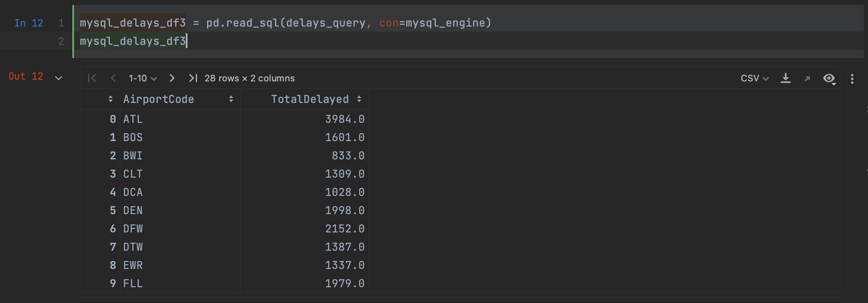Select the 1387.0 value cell
Screen dimensions: 868x303
(x=305, y=247)
